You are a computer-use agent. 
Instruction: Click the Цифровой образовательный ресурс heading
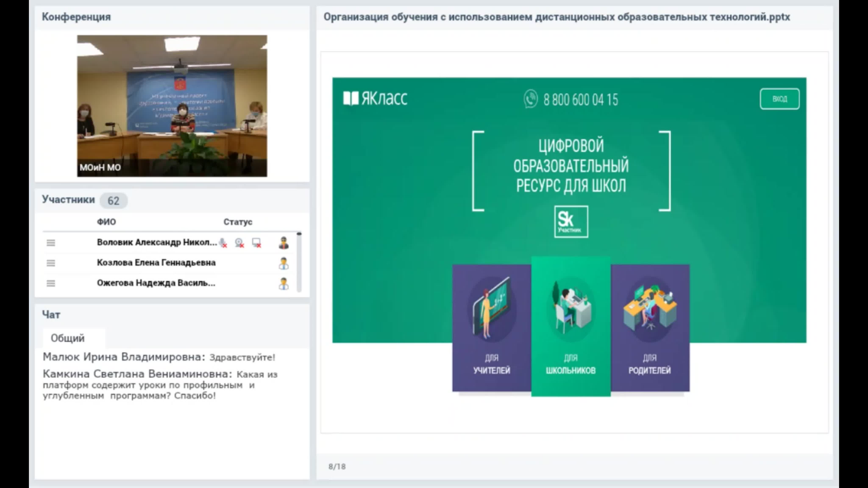(x=571, y=165)
